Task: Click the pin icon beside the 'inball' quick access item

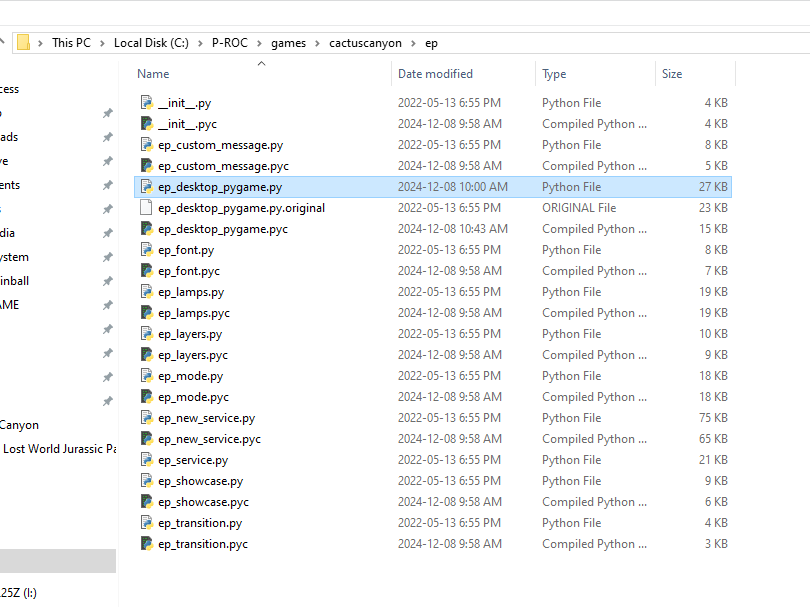Action: click(x=107, y=281)
